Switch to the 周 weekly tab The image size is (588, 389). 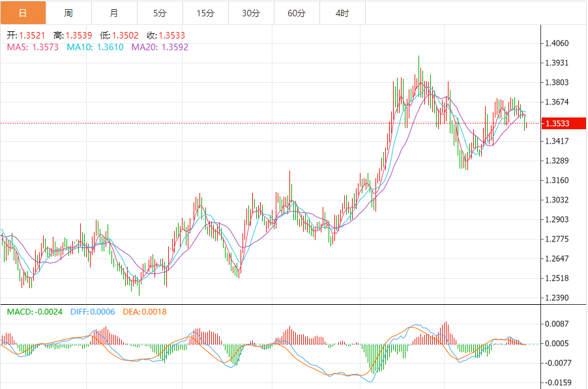[68, 13]
